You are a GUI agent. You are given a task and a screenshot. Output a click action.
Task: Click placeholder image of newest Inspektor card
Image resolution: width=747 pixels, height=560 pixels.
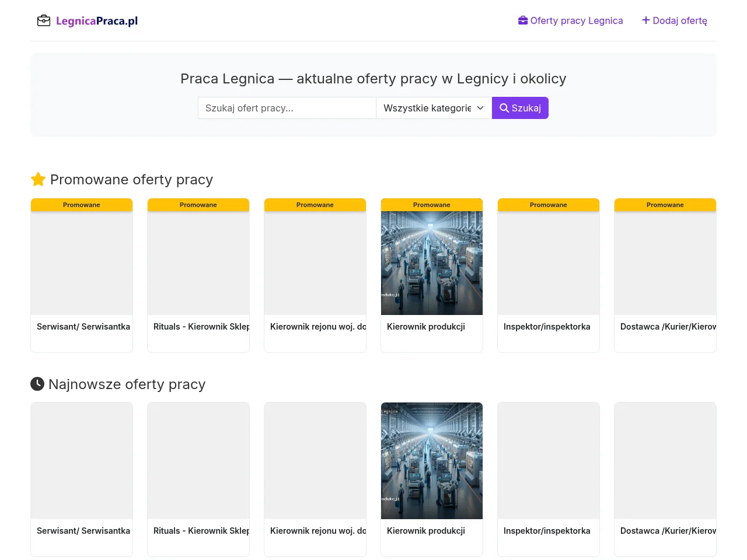pos(549,461)
